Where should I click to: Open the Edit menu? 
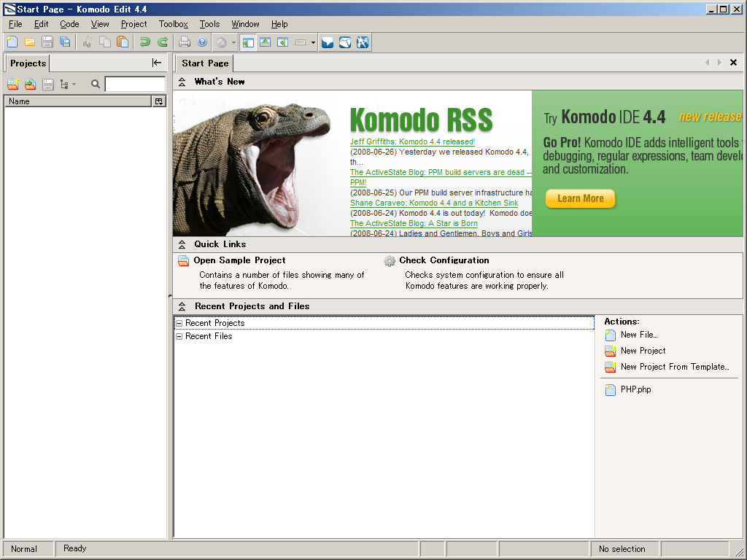pos(41,24)
